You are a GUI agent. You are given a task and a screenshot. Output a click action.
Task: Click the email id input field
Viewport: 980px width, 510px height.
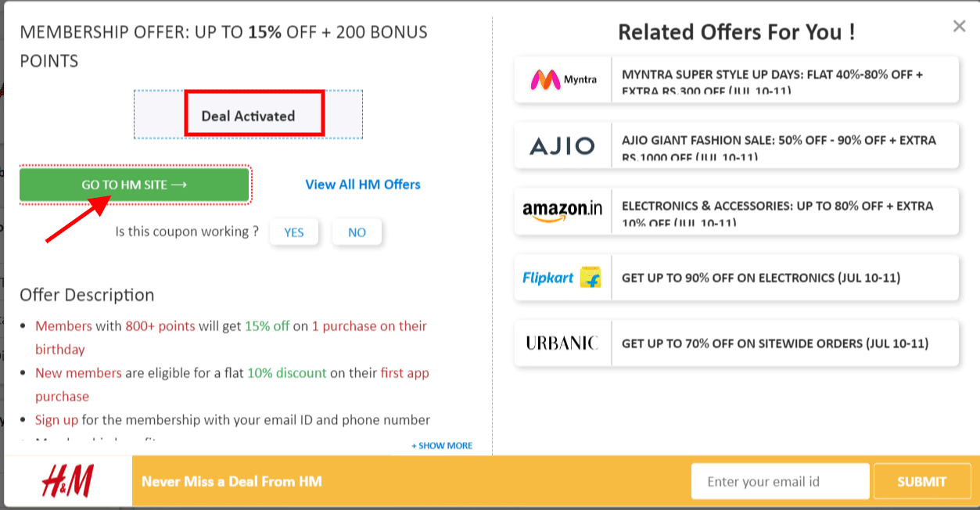coord(780,481)
